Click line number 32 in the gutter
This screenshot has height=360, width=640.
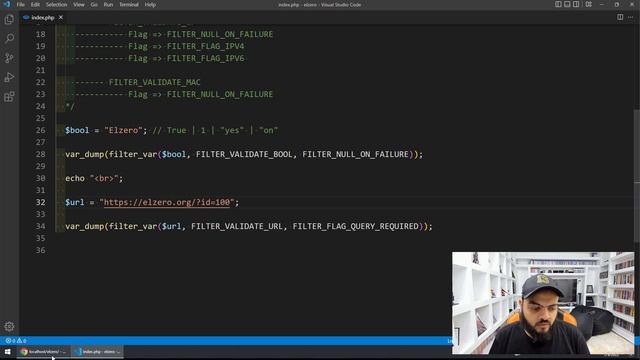[x=40, y=202]
